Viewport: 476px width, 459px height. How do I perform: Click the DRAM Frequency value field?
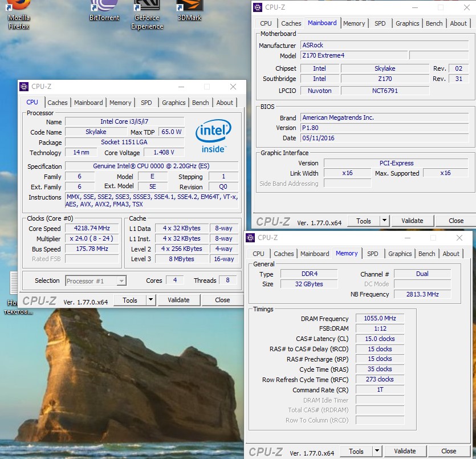pyautogui.click(x=380, y=319)
